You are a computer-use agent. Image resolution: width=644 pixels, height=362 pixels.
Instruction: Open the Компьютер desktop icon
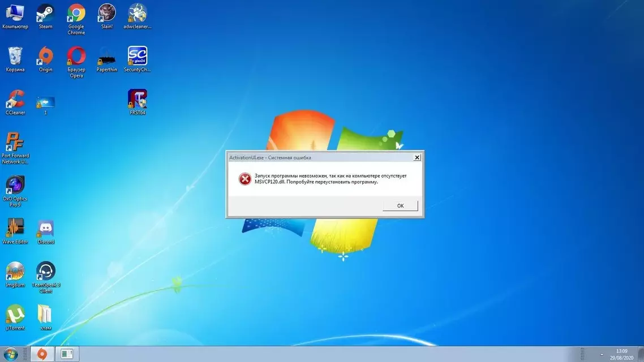[x=15, y=16]
